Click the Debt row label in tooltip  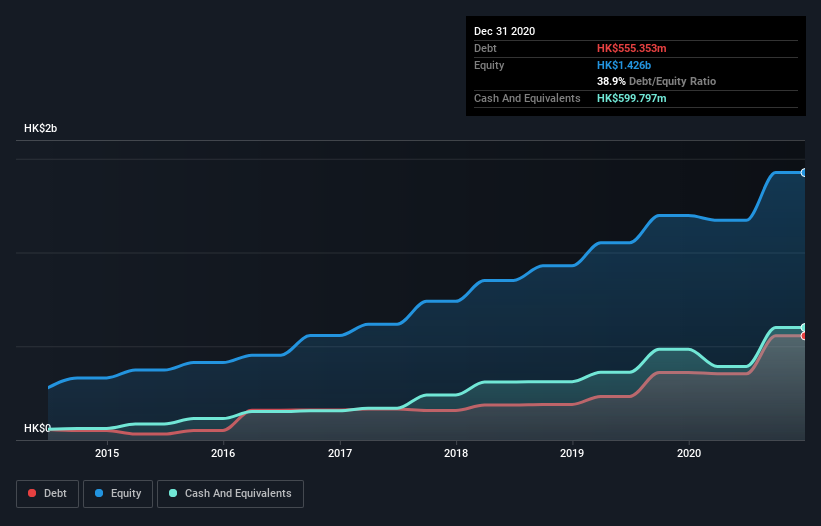[x=485, y=48]
